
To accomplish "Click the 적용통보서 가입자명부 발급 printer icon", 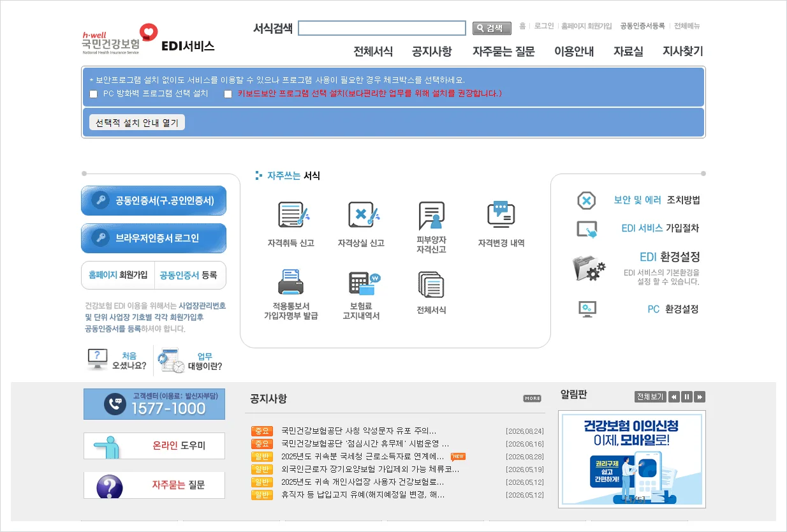I will pos(291,282).
